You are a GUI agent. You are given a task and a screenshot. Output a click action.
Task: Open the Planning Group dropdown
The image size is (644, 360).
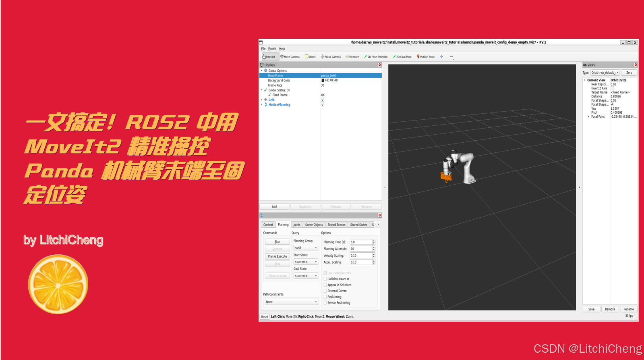[306, 248]
